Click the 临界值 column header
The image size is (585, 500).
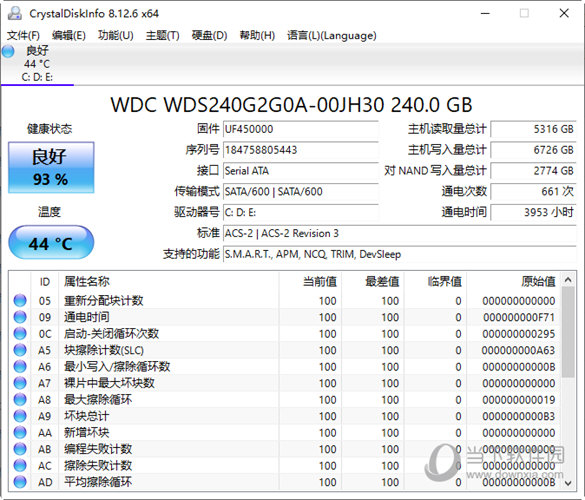pyautogui.click(x=435, y=281)
